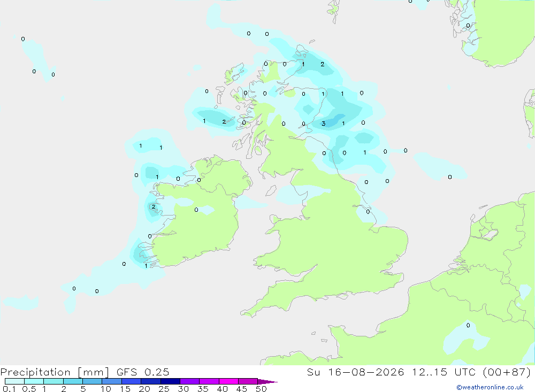The height and width of the screenshot is (392, 535).
Task: Click the "[mm]" unit label
Action: tap(94, 372)
